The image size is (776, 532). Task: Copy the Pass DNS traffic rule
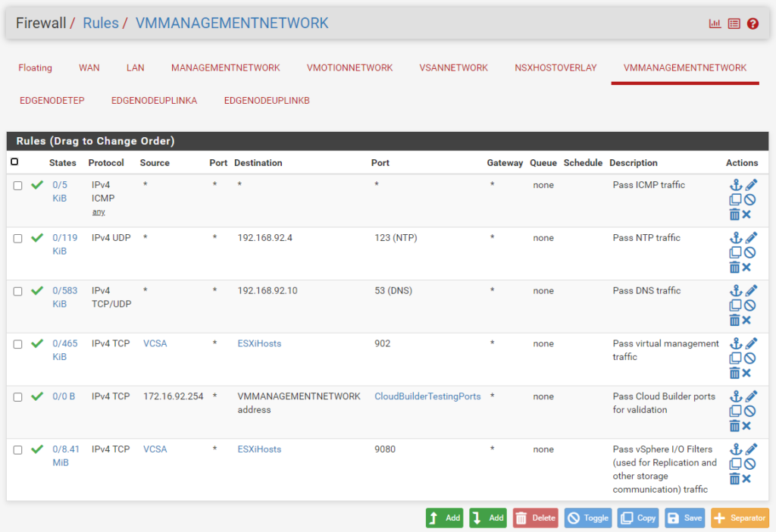click(x=735, y=305)
